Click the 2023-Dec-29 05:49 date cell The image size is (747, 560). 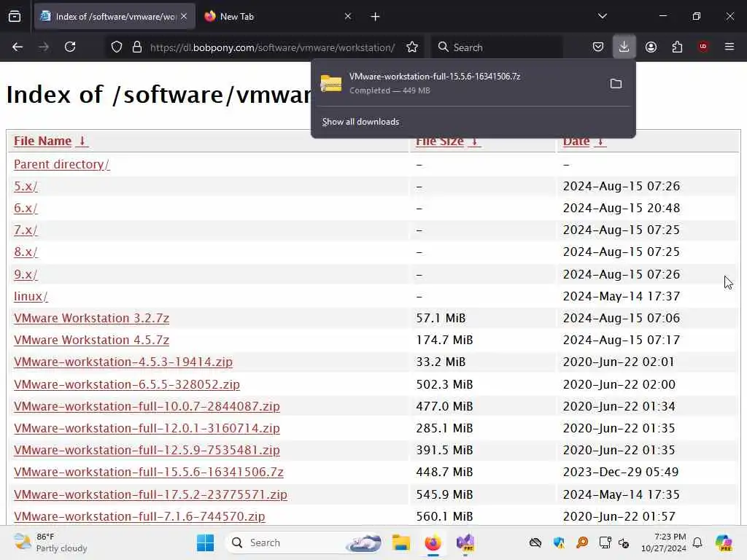tap(620, 472)
